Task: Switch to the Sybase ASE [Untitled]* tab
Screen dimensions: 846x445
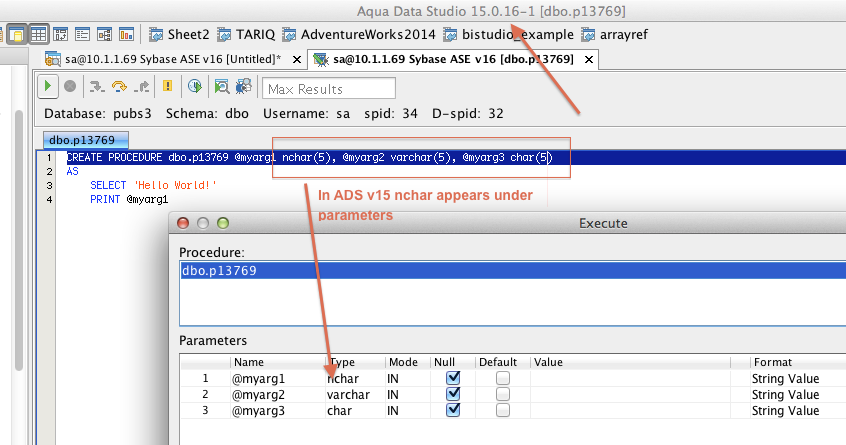Action: point(173,59)
